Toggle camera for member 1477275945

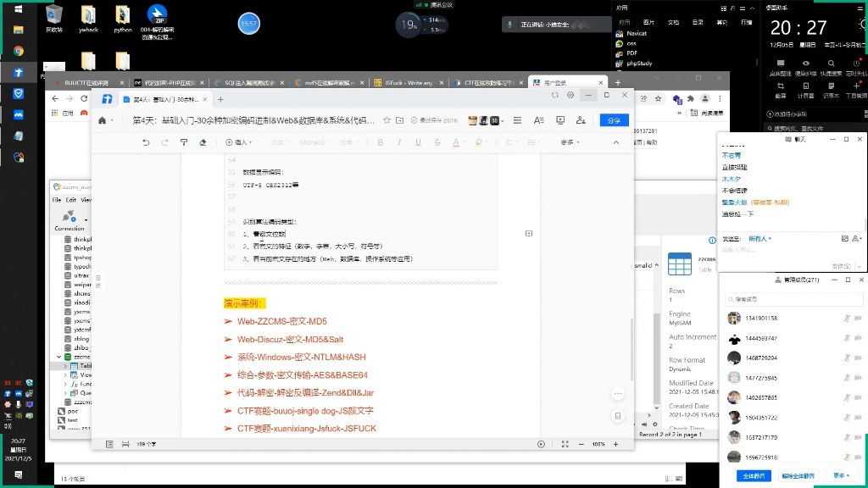pyautogui.click(x=858, y=378)
